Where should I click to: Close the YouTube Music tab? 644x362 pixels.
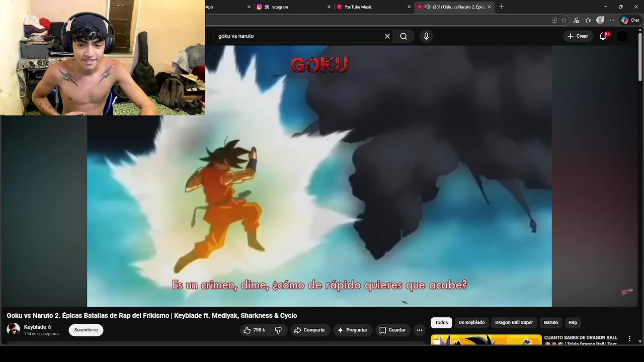coord(409,7)
